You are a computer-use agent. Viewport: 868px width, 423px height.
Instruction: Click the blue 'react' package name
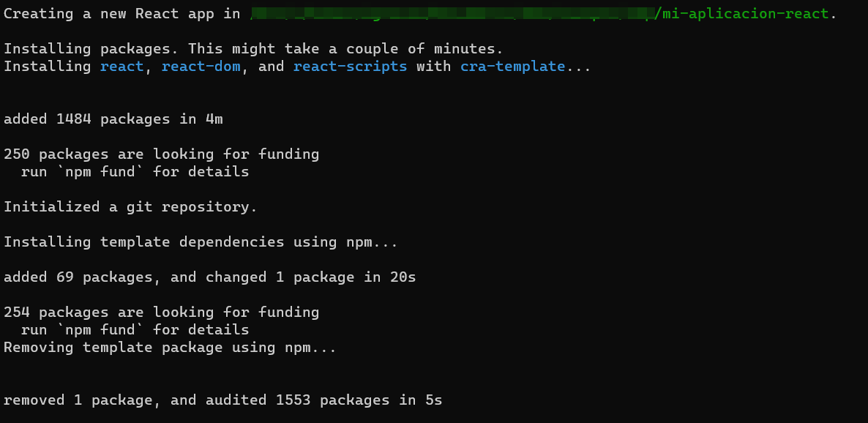(121, 67)
